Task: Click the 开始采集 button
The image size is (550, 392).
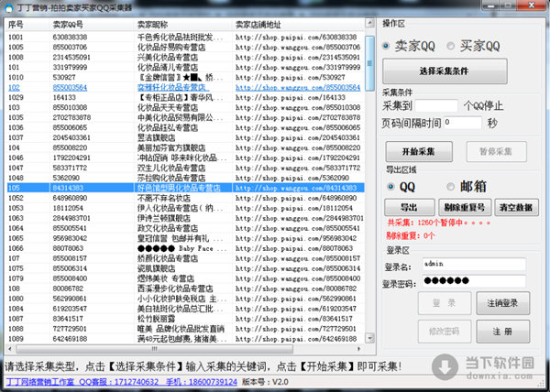Action: [419, 152]
